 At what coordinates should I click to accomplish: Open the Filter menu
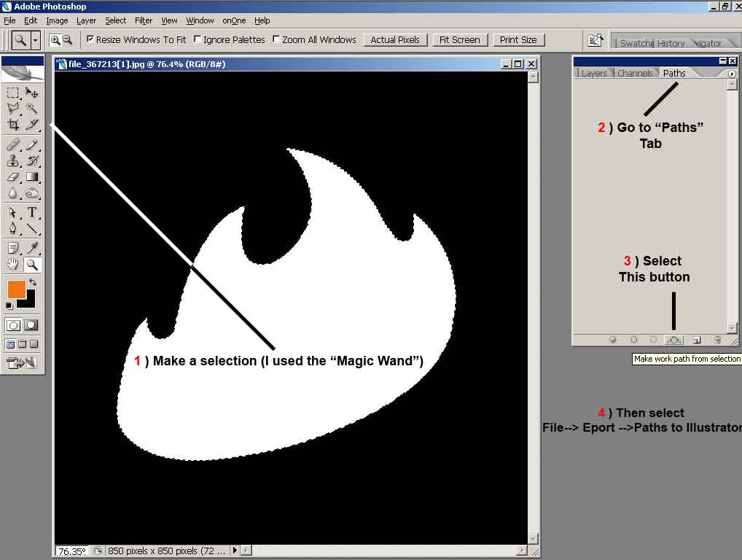click(144, 20)
